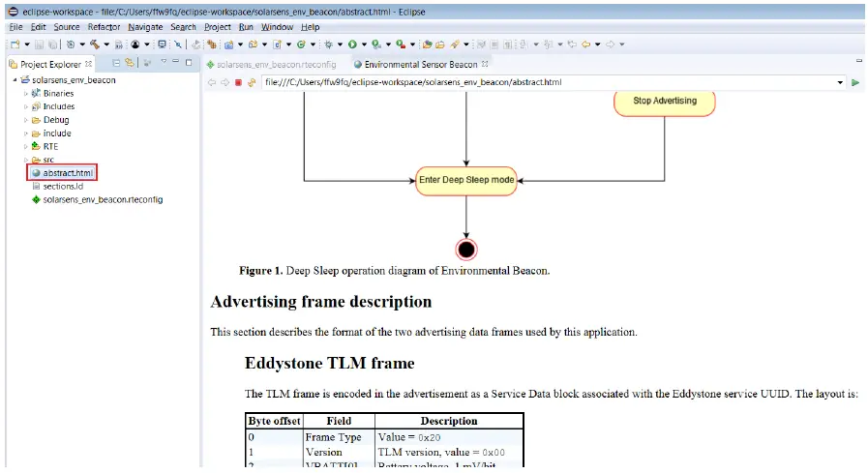868x473 pixels.
Task: Click the Debug bug icon
Action: pos(329,44)
